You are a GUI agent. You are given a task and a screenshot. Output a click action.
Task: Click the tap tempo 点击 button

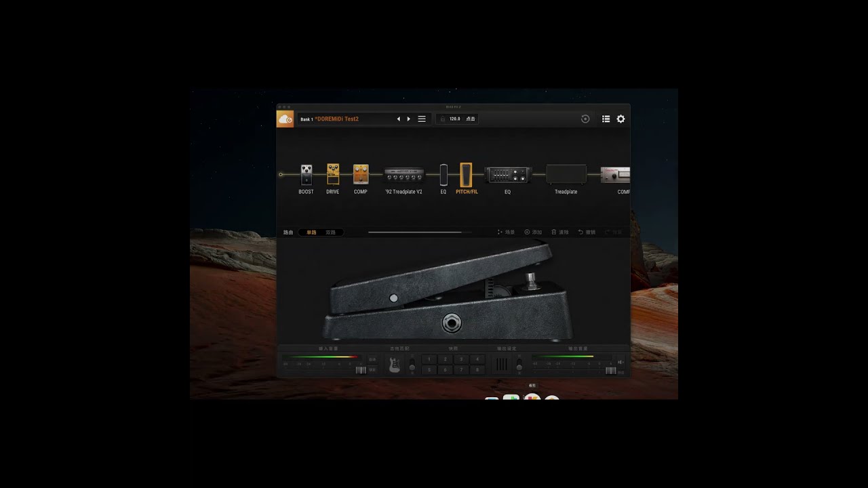pos(471,119)
